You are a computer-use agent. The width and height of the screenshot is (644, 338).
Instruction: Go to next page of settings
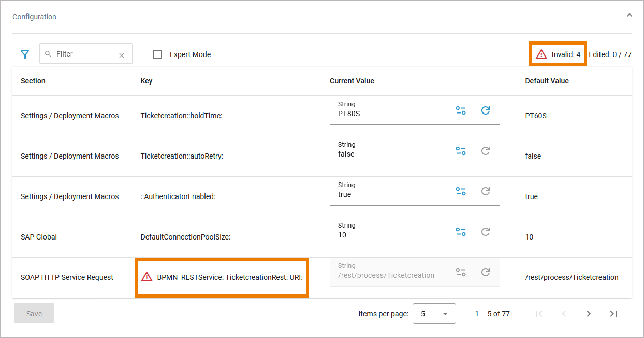pos(589,314)
